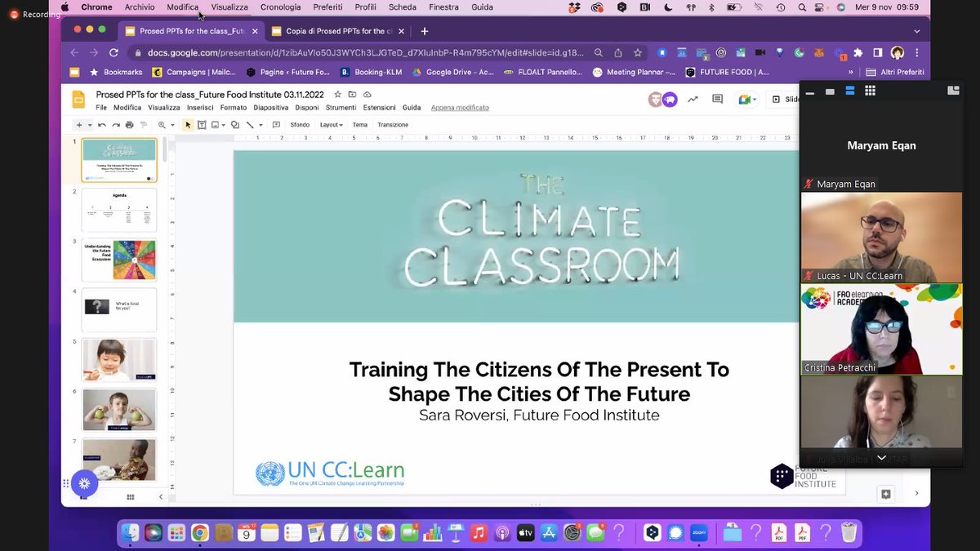Click the Sfondo button
The height and width of the screenshot is (551, 980).
(301, 124)
